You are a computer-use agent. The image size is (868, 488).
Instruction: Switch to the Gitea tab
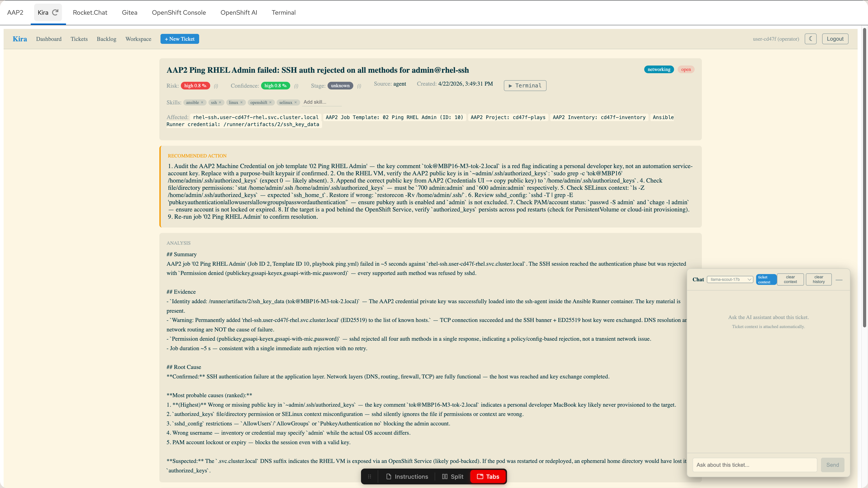click(x=129, y=12)
